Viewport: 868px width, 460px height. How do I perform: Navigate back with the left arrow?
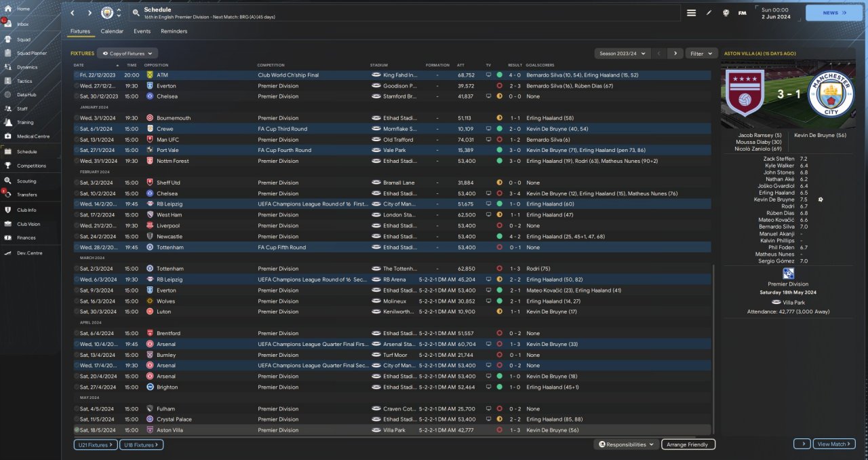point(73,13)
